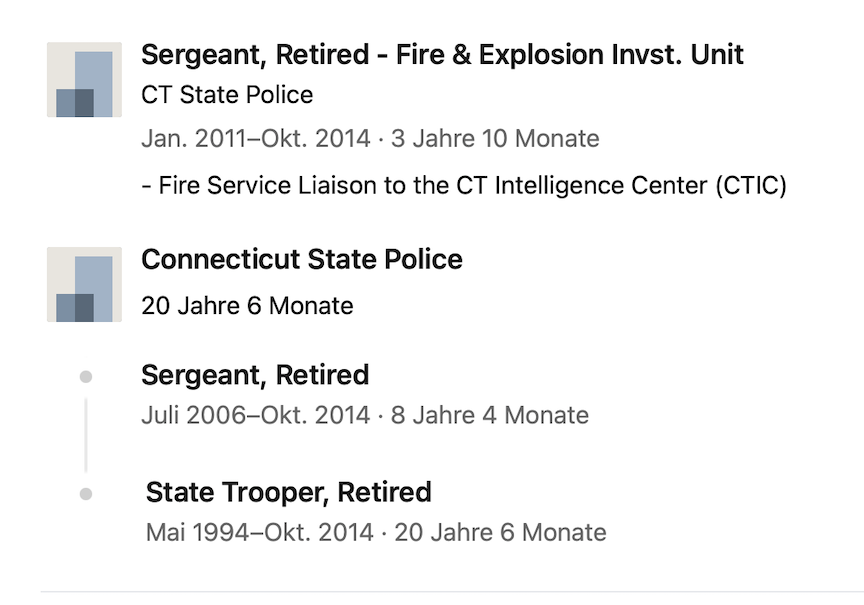The width and height of the screenshot is (864, 605).
Task: Select the 3 Jahre 10 Monate duration
Action: click(495, 139)
